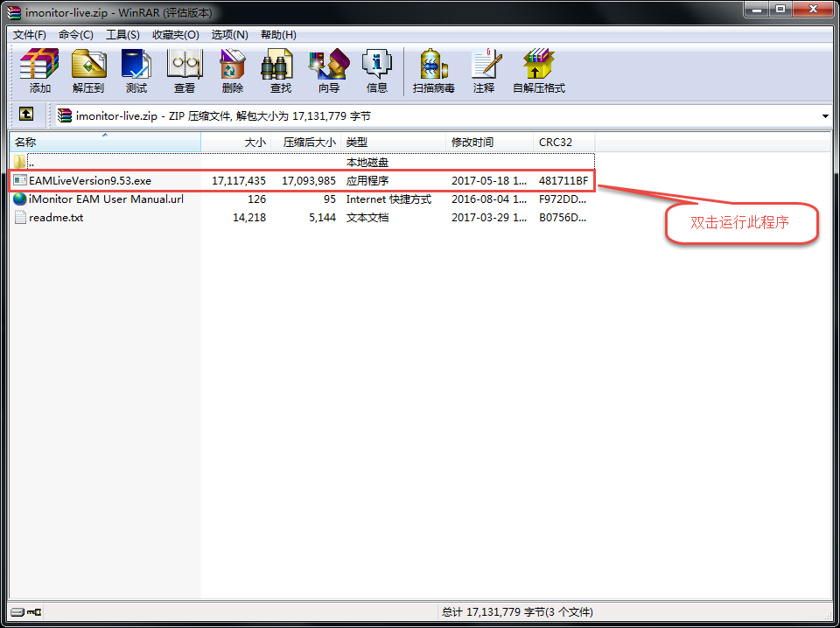Go up one level with arrow button
The image size is (840, 628).
point(25,114)
